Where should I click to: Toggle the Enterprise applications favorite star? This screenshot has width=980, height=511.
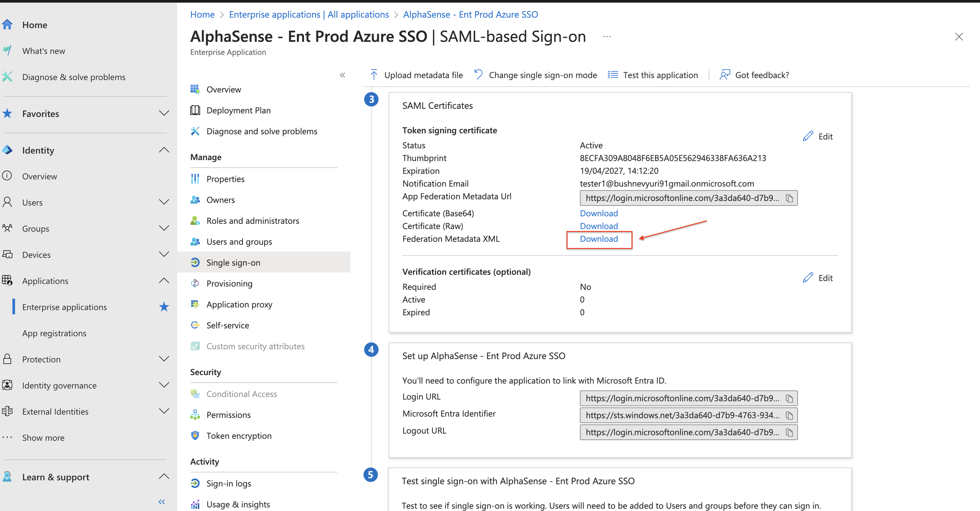[164, 307]
